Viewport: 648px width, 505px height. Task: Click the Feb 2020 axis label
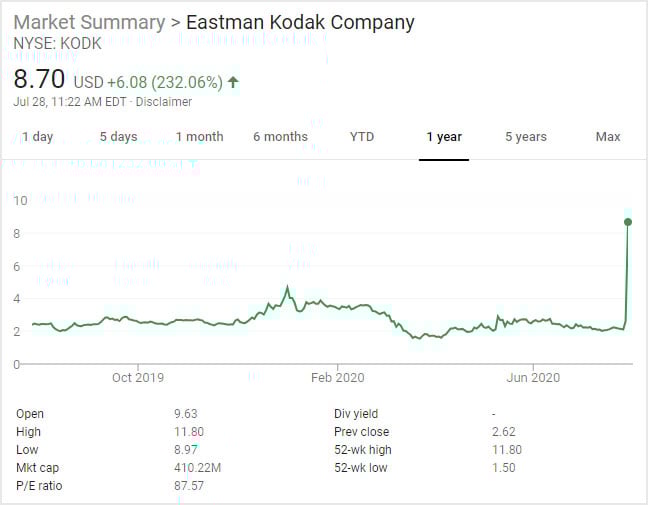(337, 377)
